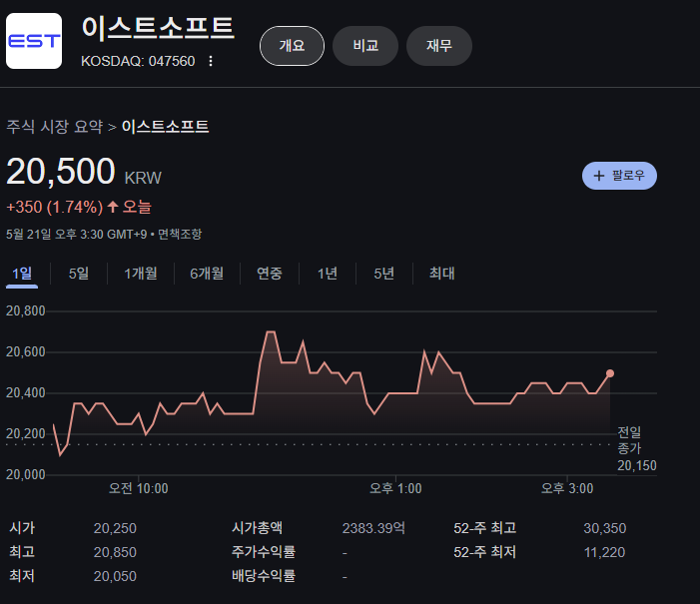The height and width of the screenshot is (604, 700).
Task: Select the 개요 tab
Action: [x=292, y=46]
